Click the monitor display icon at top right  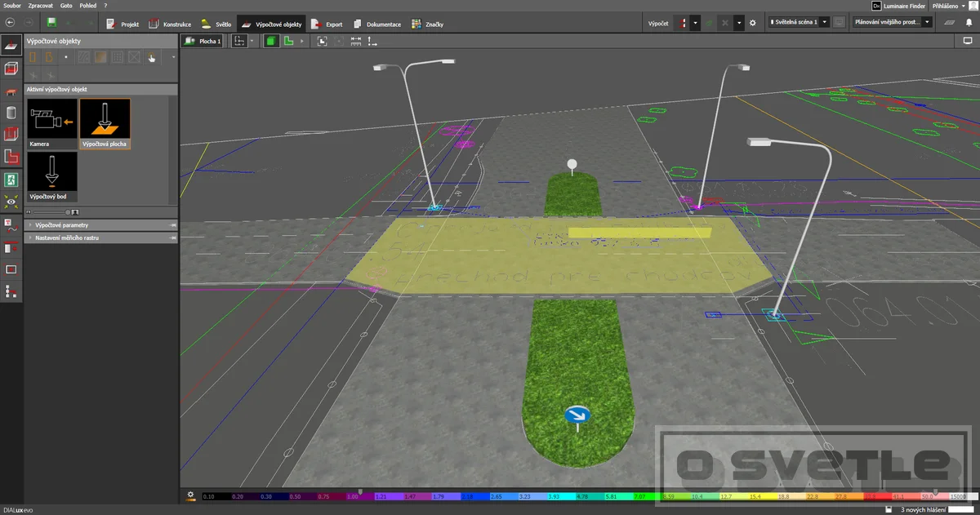[x=969, y=40]
